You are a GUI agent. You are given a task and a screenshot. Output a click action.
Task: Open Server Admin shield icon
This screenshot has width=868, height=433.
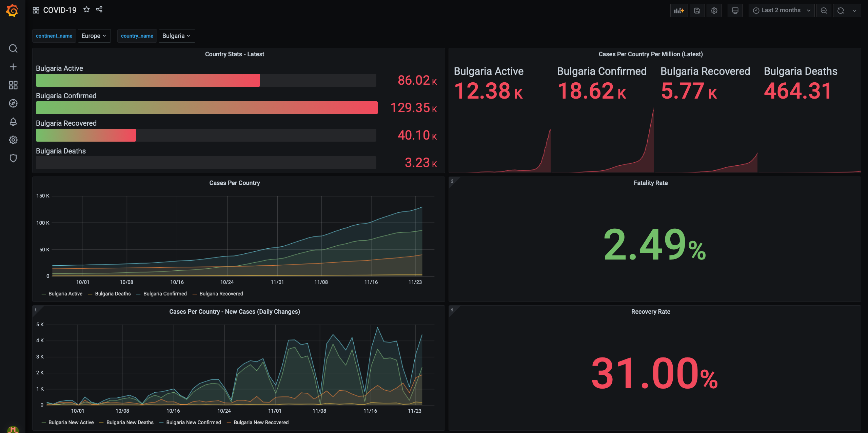[x=13, y=158]
